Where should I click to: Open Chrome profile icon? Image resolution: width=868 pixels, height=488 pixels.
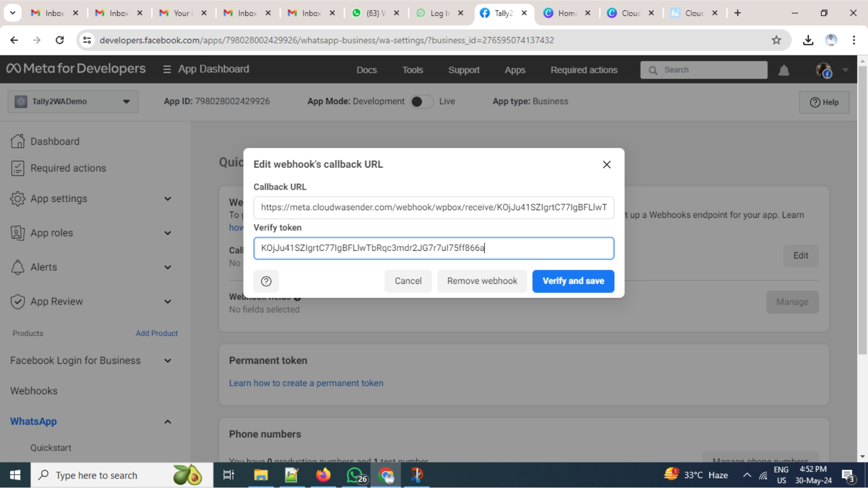831,40
